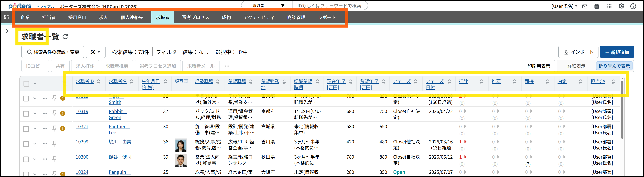The image size is (644, 177).
Task: Open the レポート tab
Action: pos(327,17)
